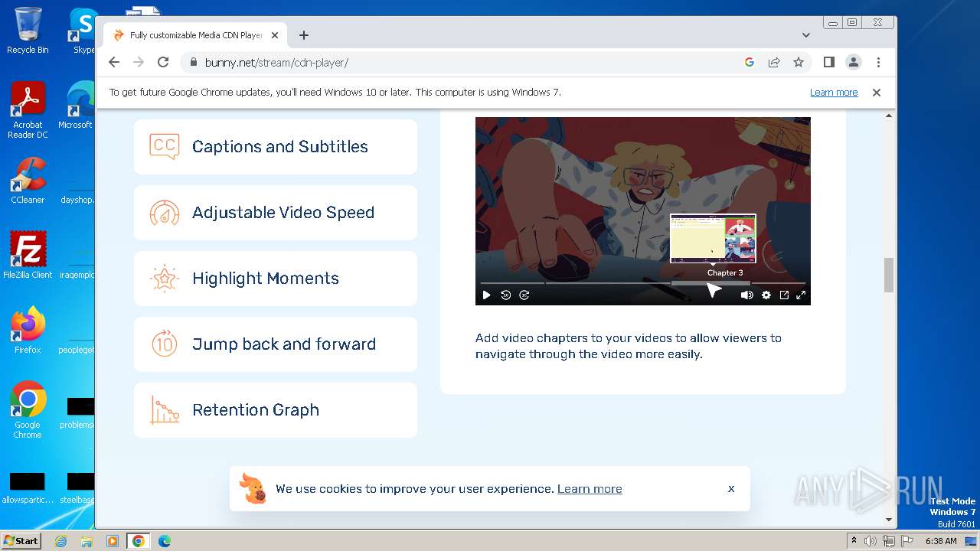Open Internet Explorer from taskbar

[x=60, y=541]
